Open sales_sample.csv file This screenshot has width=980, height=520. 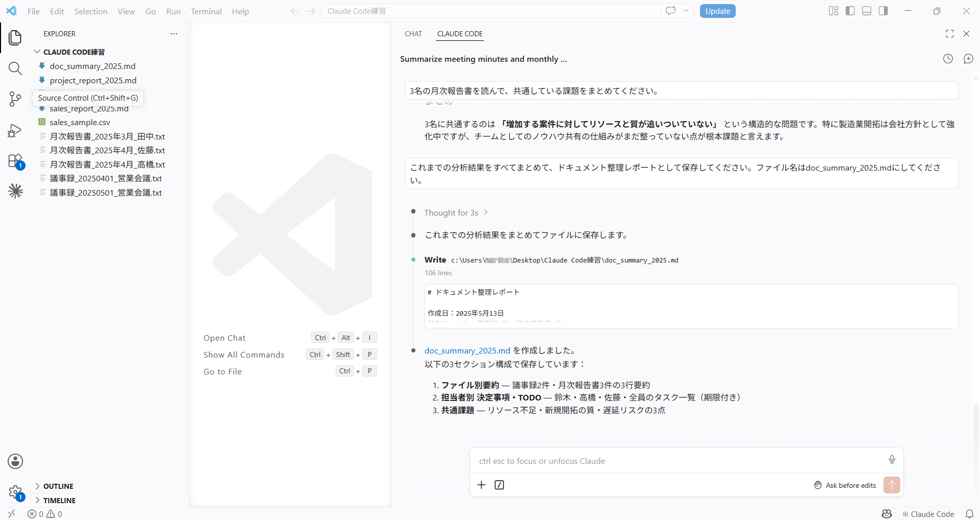pyautogui.click(x=80, y=122)
